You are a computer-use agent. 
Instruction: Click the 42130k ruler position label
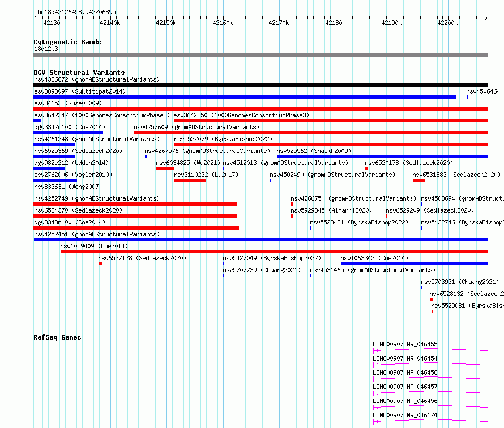click(53, 23)
